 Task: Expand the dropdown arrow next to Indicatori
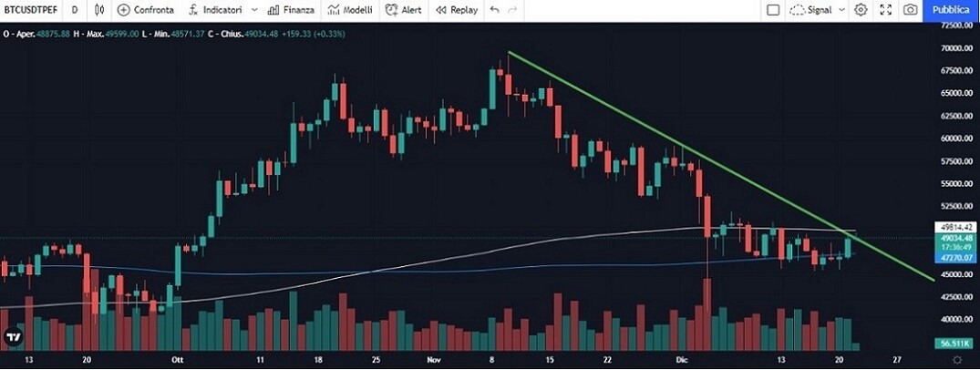(x=253, y=10)
